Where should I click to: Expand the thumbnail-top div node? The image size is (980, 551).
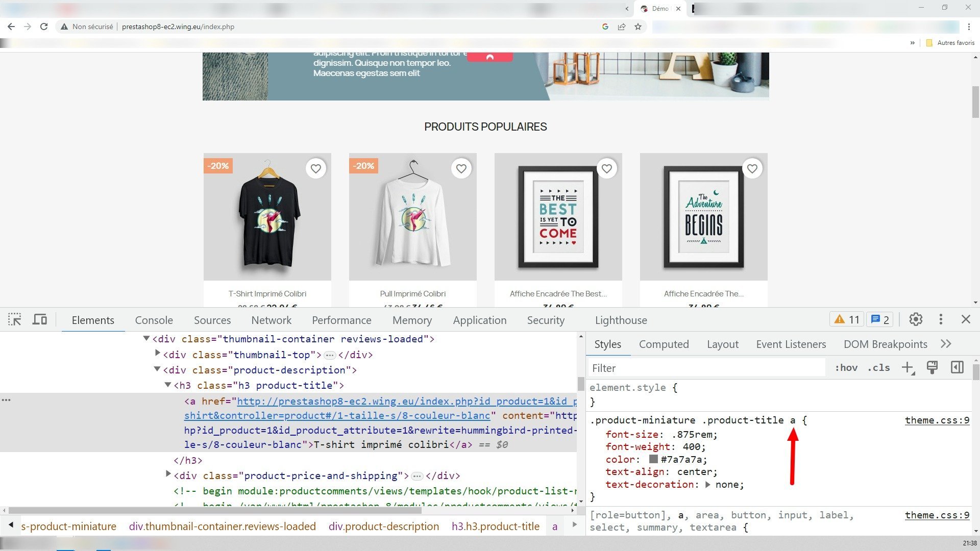[157, 353]
